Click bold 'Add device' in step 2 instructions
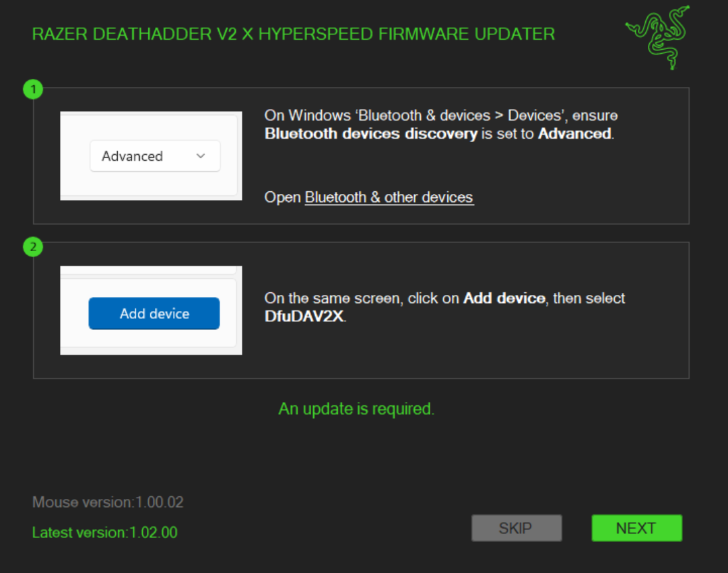Viewport: 728px width, 573px height. [x=504, y=298]
